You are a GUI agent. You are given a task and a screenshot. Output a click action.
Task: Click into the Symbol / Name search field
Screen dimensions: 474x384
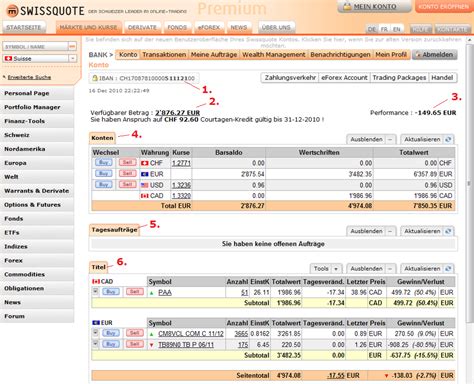point(35,47)
